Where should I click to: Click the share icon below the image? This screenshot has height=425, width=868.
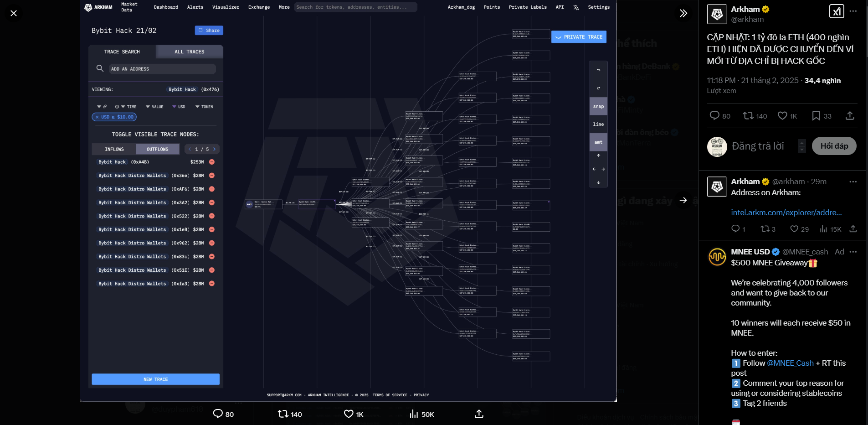478,414
